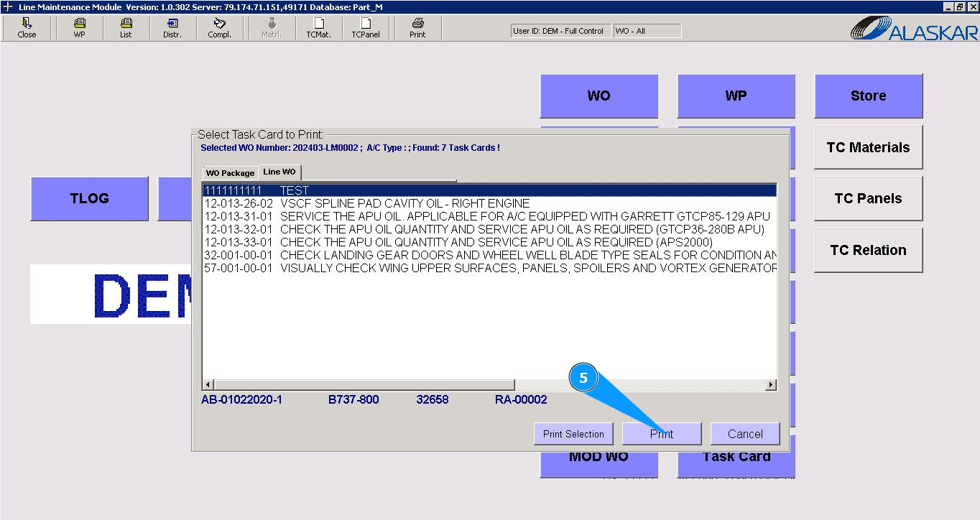Switch to the Line WO tab
The width and height of the screenshot is (980, 520).
[279, 172]
